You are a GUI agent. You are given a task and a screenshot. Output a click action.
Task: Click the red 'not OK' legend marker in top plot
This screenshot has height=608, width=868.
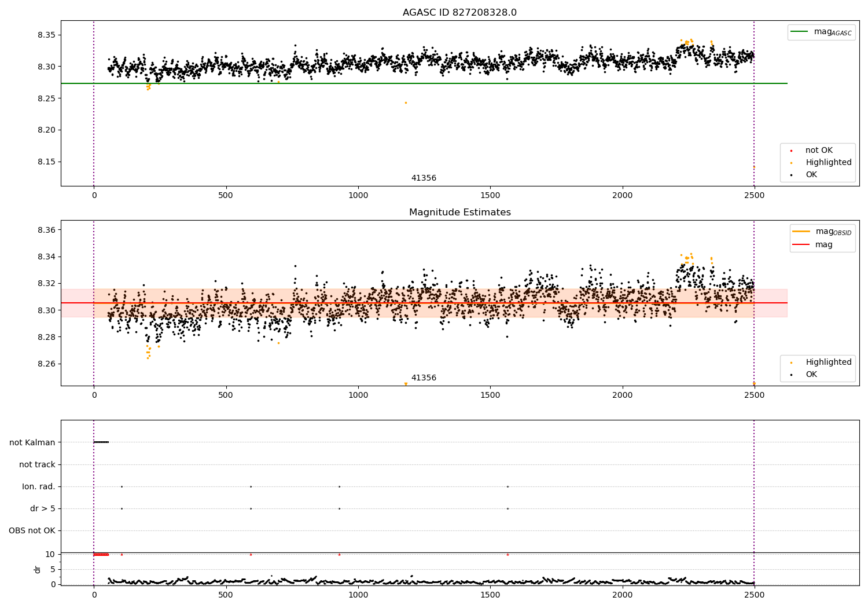coord(791,151)
